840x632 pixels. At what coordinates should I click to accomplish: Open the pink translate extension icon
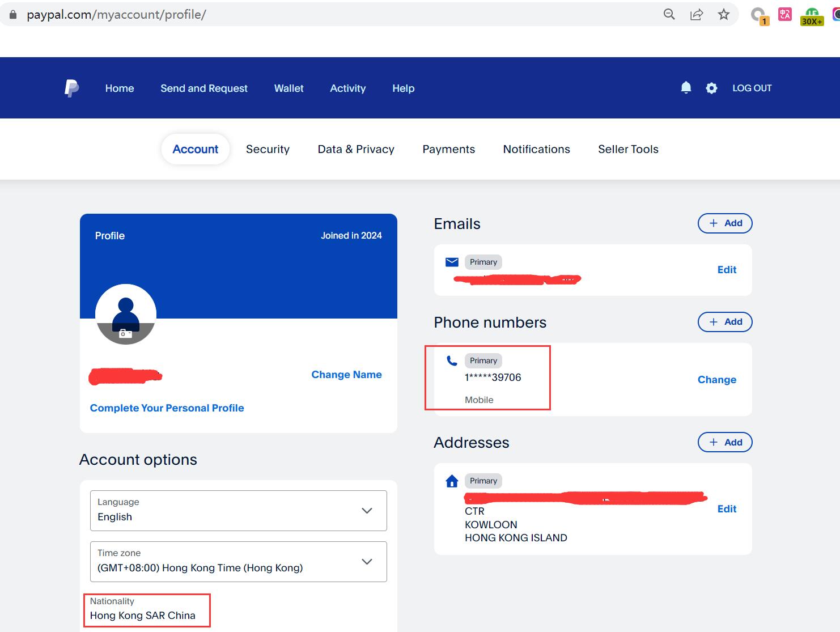tap(785, 15)
